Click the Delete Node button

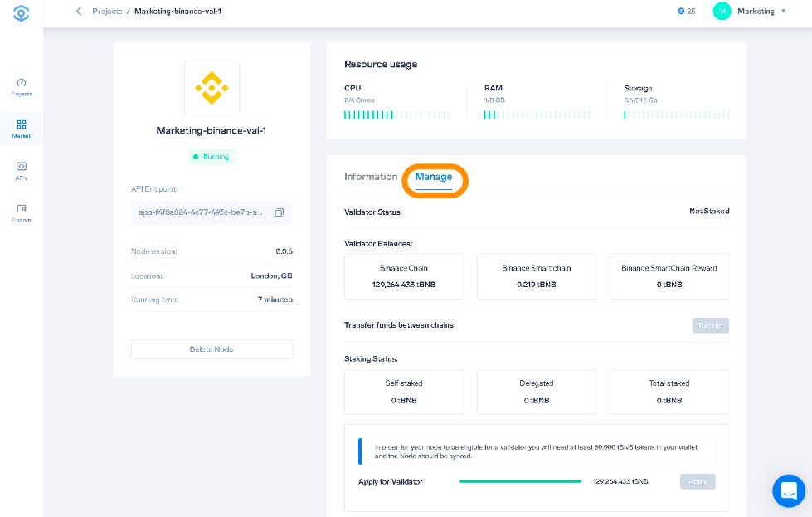(x=212, y=349)
